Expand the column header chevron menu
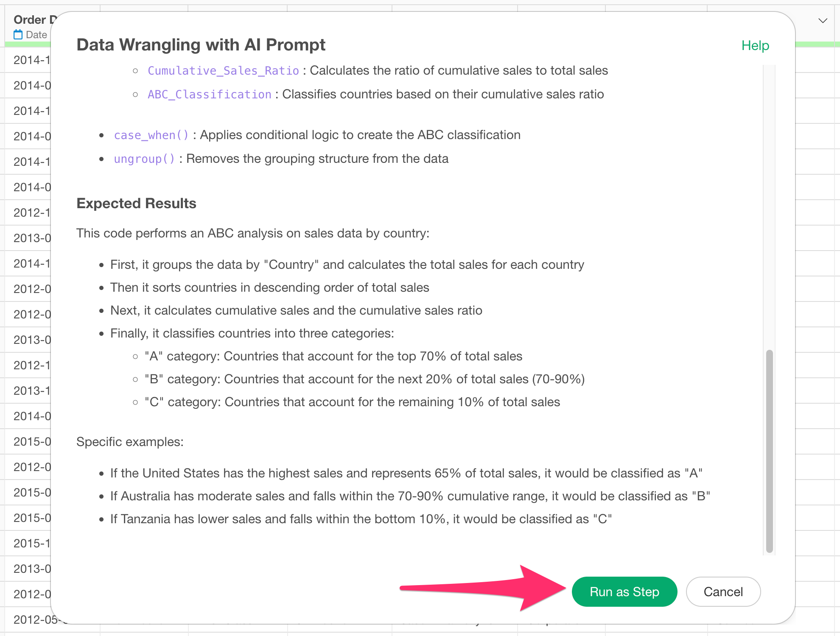 823,20
